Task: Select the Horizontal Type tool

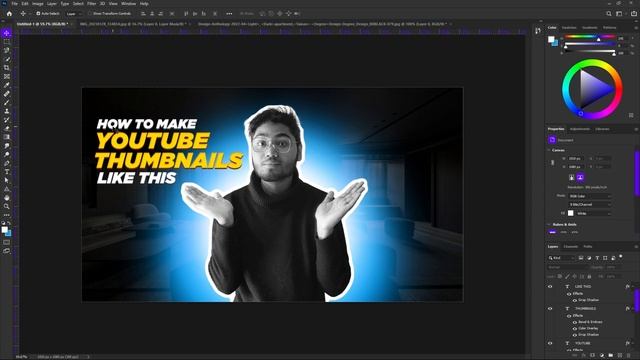Action: (x=7, y=171)
